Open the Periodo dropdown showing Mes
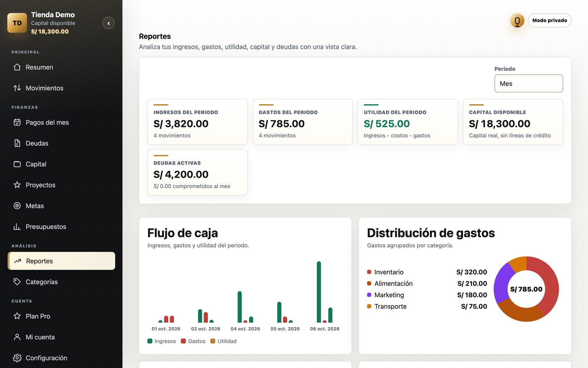 tap(528, 84)
